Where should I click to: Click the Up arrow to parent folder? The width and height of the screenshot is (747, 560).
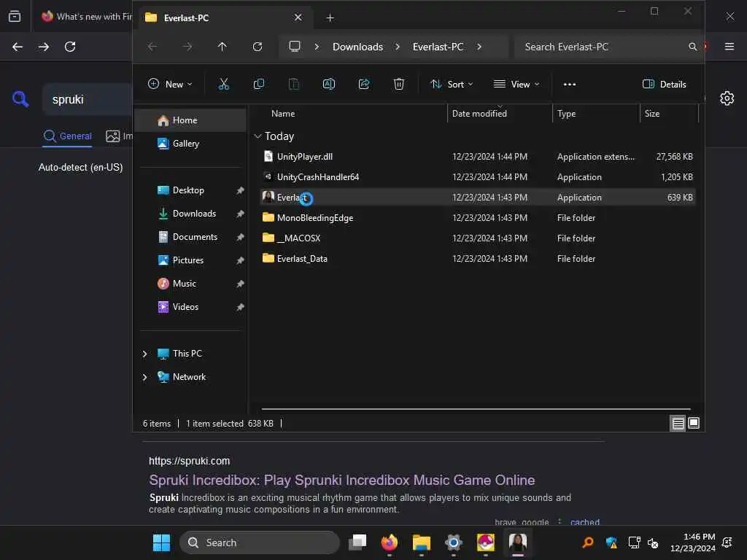222,47
